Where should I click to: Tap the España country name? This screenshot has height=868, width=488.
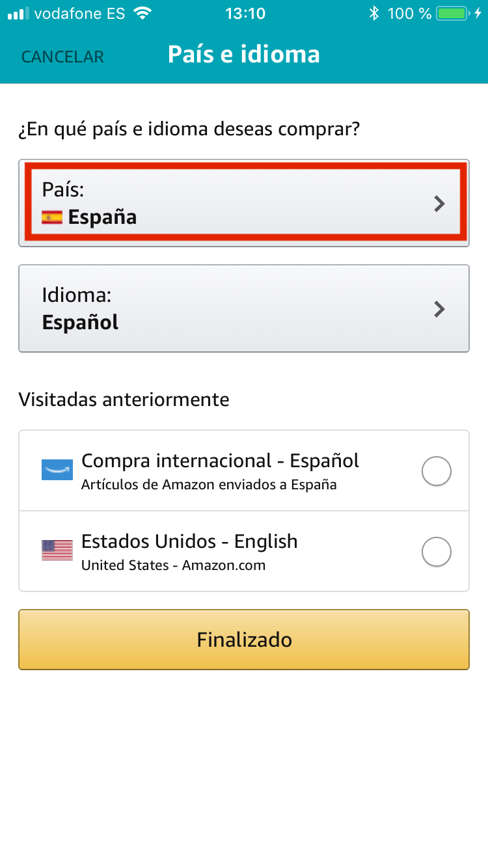pyautogui.click(x=102, y=217)
